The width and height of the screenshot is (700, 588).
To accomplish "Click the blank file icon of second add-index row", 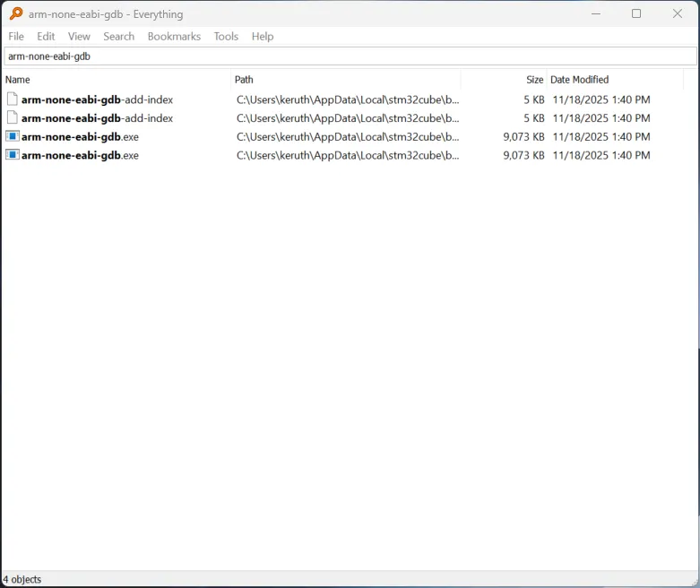I will [12, 117].
